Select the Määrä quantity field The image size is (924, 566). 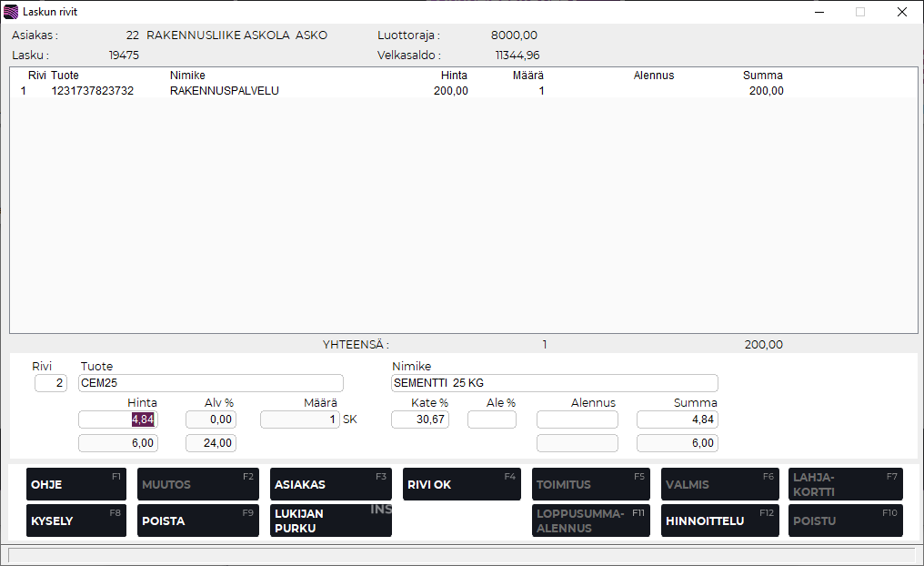click(x=299, y=419)
